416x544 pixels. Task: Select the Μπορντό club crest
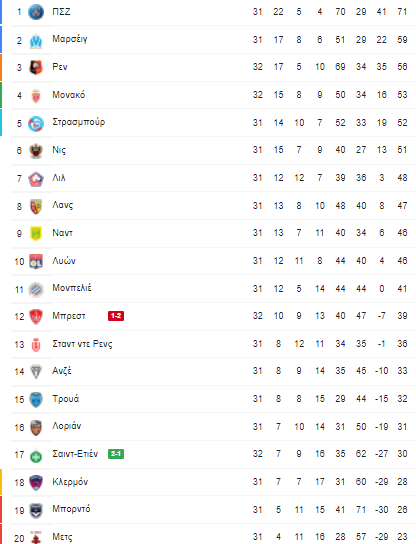[36, 511]
